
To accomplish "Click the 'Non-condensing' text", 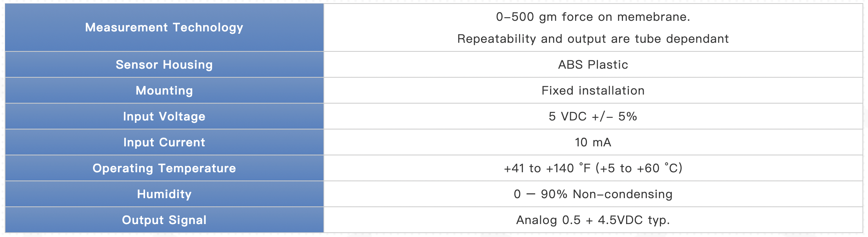I will pos(623,194).
